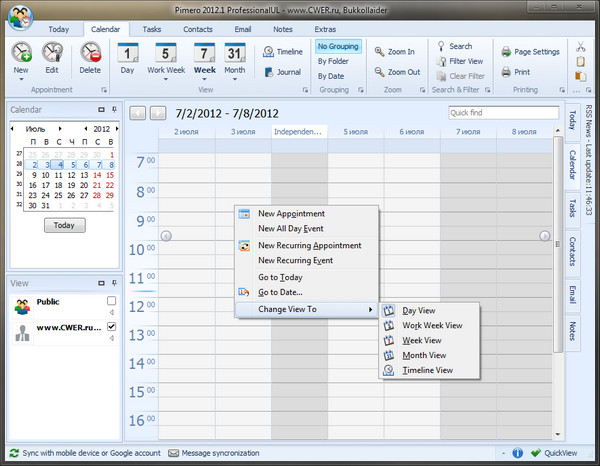Image resolution: width=600 pixels, height=466 pixels.
Task: Click the Delete appointment icon
Action: 90,54
